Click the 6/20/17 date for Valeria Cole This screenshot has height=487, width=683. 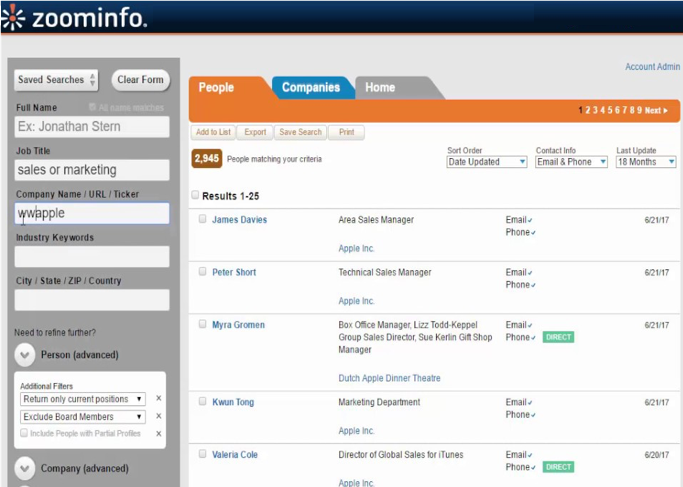click(x=656, y=455)
